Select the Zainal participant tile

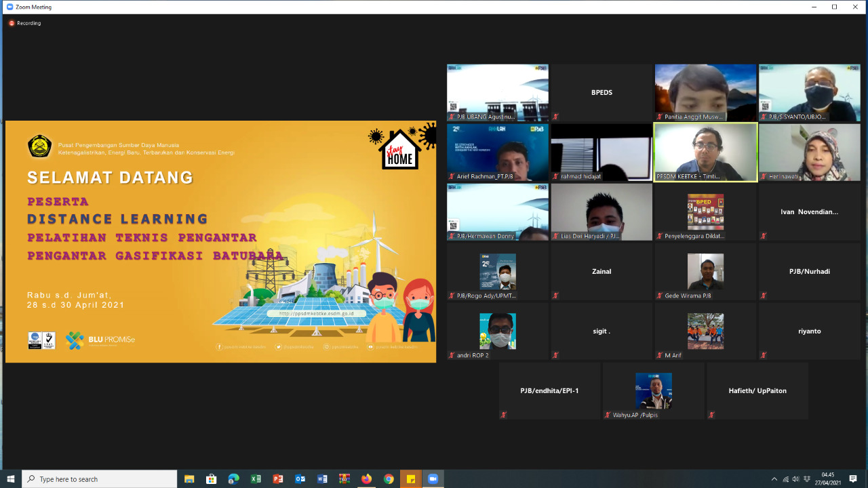[x=601, y=272]
